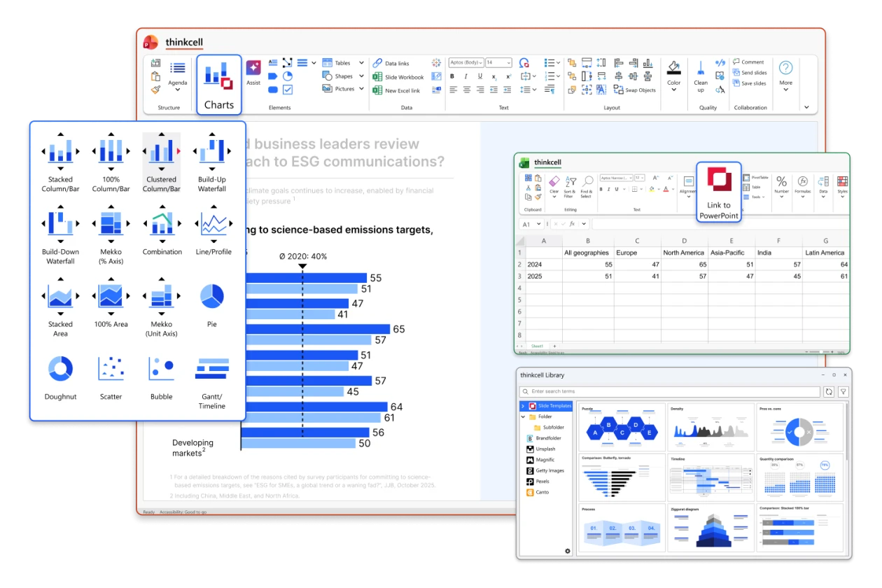This screenshot has height=588, width=882.
Task: Toggle Italic in Excel Text group
Action: (610, 189)
